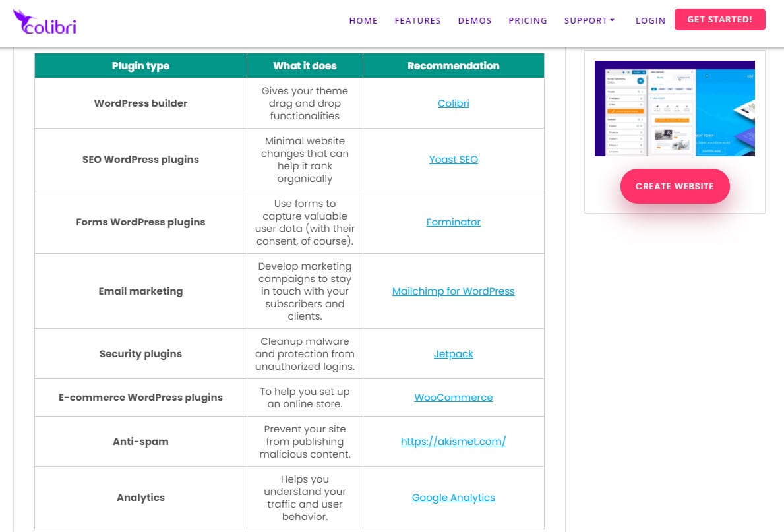784x532 pixels.
Task: Click the LOGIN link
Action: [x=650, y=20]
